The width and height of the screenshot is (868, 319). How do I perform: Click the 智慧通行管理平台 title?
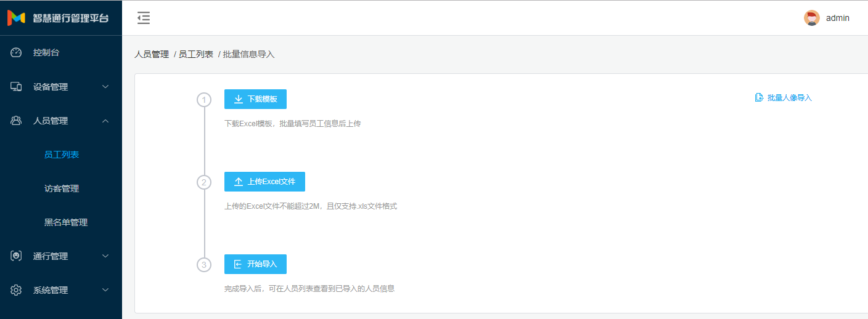click(x=71, y=18)
